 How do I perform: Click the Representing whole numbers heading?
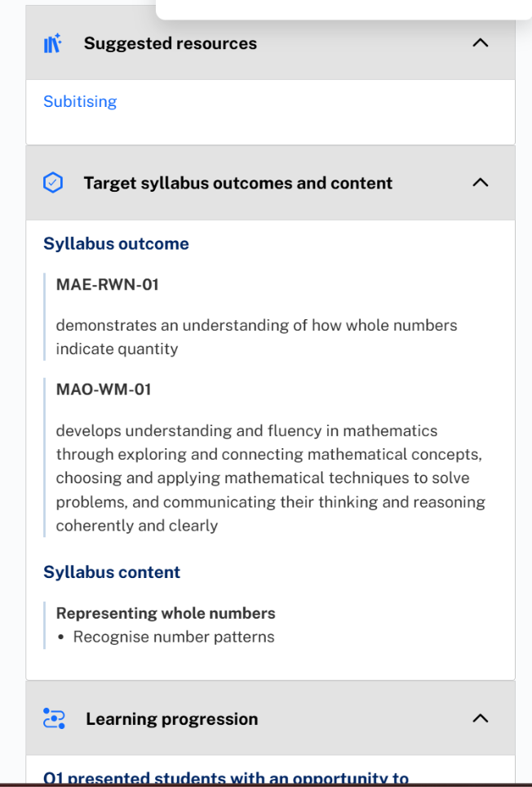tap(166, 613)
